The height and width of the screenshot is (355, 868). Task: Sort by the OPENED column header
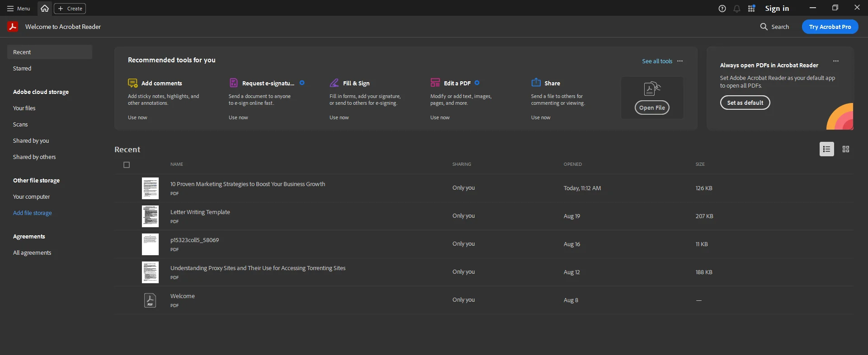pyautogui.click(x=573, y=164)
